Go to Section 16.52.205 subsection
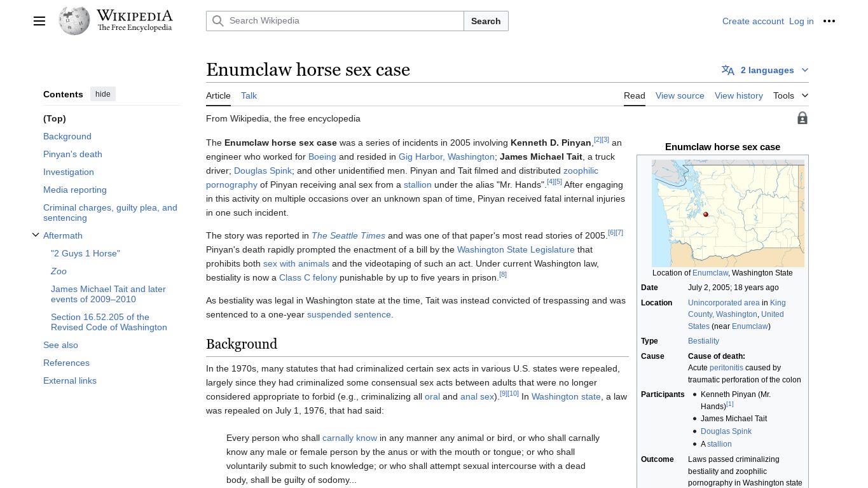Screen dimensions: 868x488 pos(109,322)
